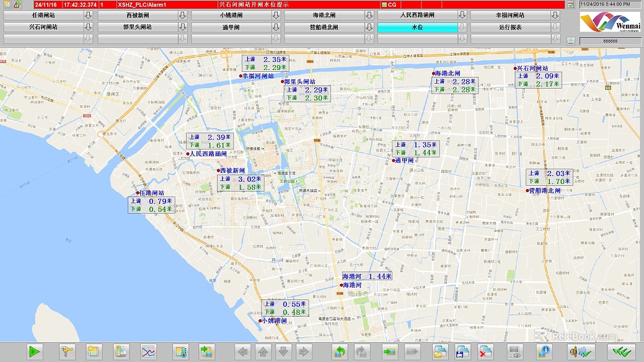The width and height of the screenshot is (644, 362).
Task: Click the down arrow navigation icon
Action: [x=283, y=351]
